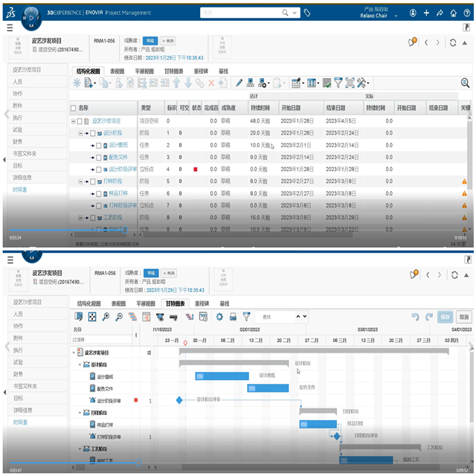Check the box for 样品打样 row
The width and height of the screenshot is (476, 476).
pyautogui.click(x=98, y=193)
